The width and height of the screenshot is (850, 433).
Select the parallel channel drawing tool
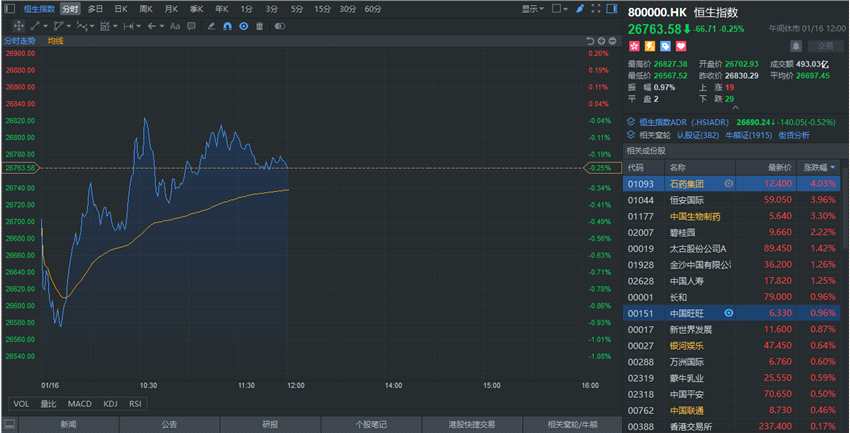(x=59, y=26)
